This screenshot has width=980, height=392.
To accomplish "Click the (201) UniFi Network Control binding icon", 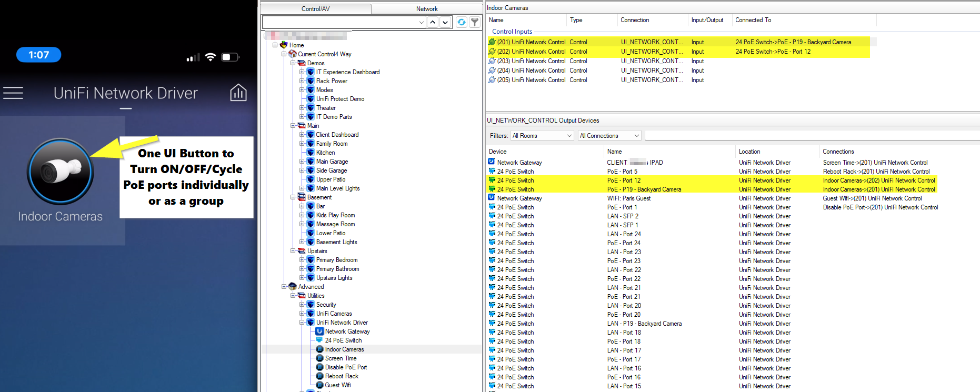I will pyautogui.click(x=492, y=42).
